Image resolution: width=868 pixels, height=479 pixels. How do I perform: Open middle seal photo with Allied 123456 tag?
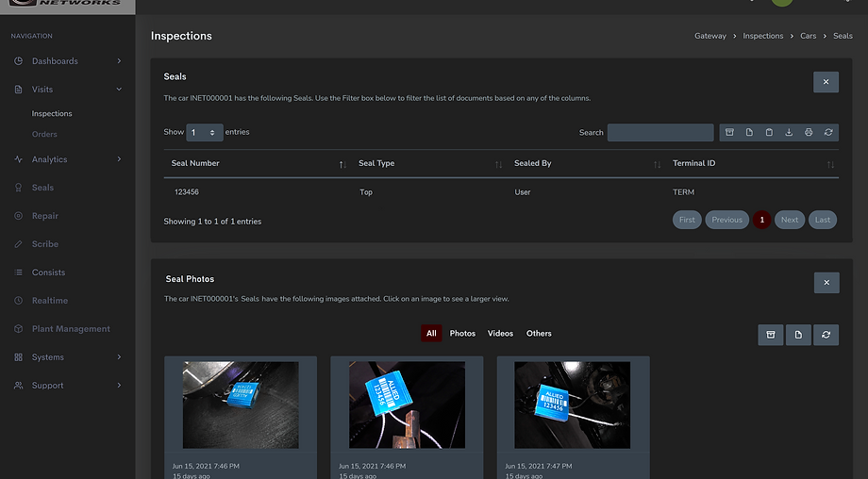pyautogui.click(x=407, y=405)
